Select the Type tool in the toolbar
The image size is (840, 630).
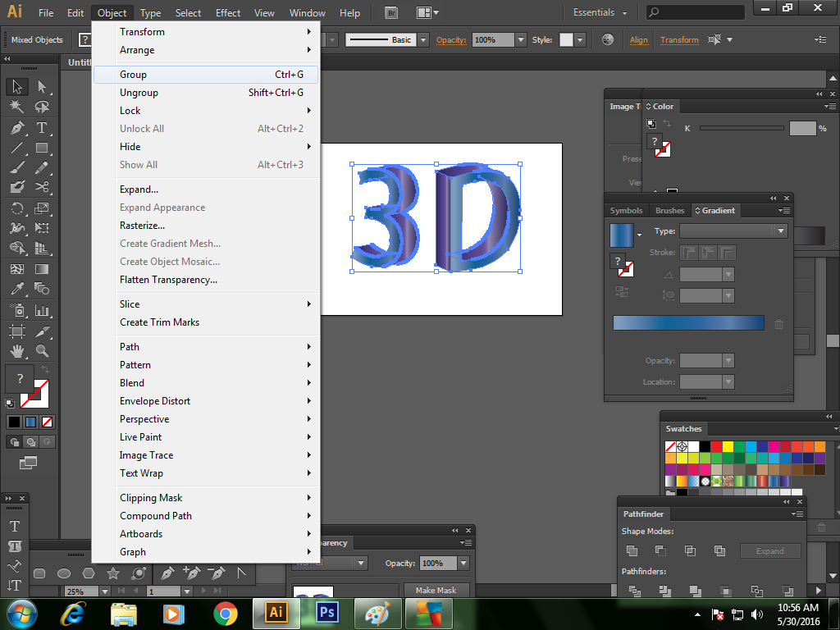pyautogui.click(x=42, y=126)
